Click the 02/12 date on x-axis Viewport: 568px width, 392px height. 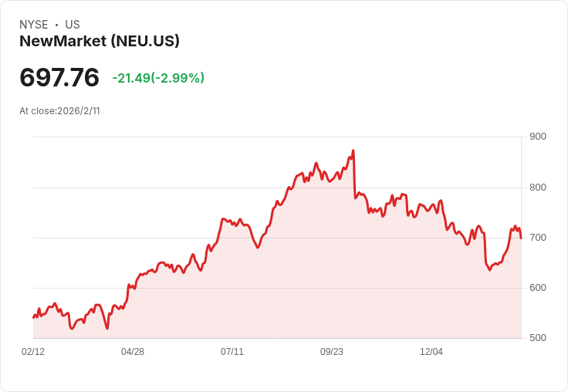(33, 352)
